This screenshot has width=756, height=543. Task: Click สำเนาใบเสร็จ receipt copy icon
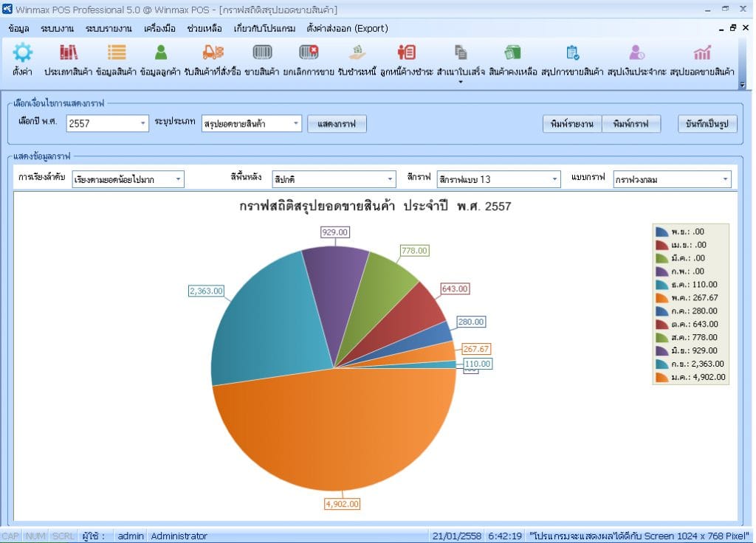(x=461, y=52)
